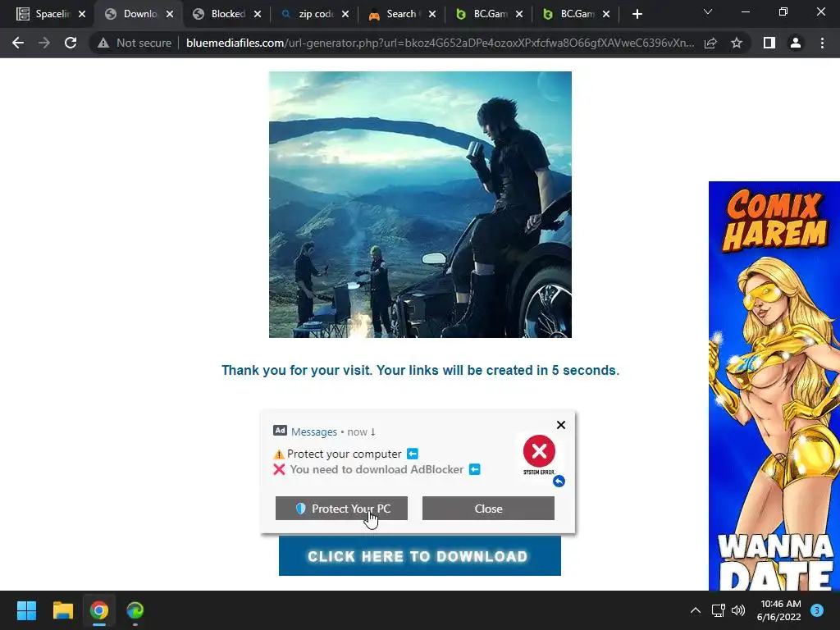Open Microsoft Edge from the taskbar

(135, 610)
